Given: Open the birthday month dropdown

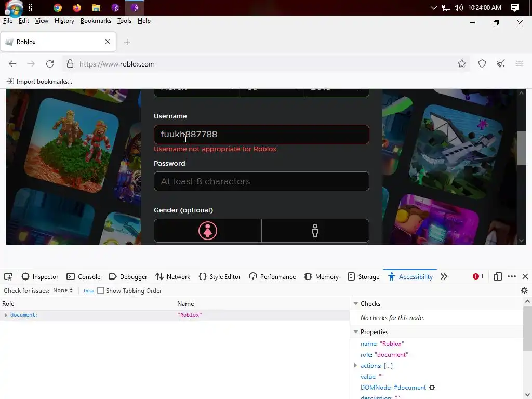Looking at the screenshot, I should [x=197, y=92].
